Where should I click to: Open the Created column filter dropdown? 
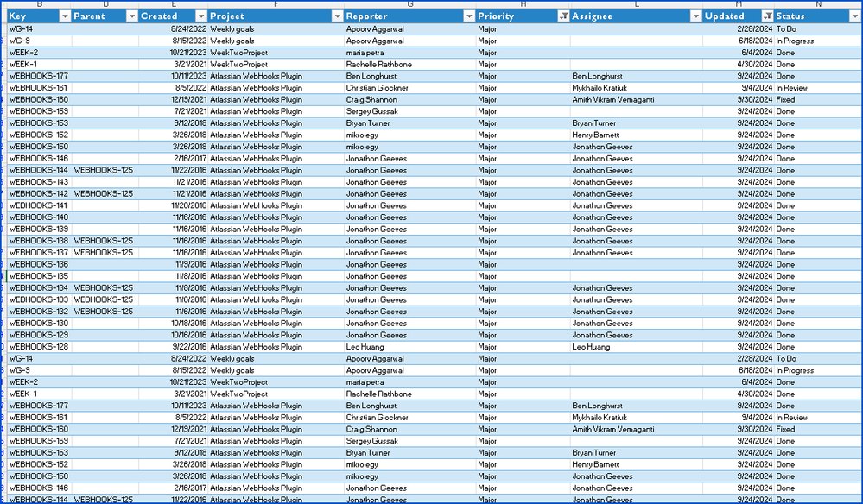pos(200,16)
